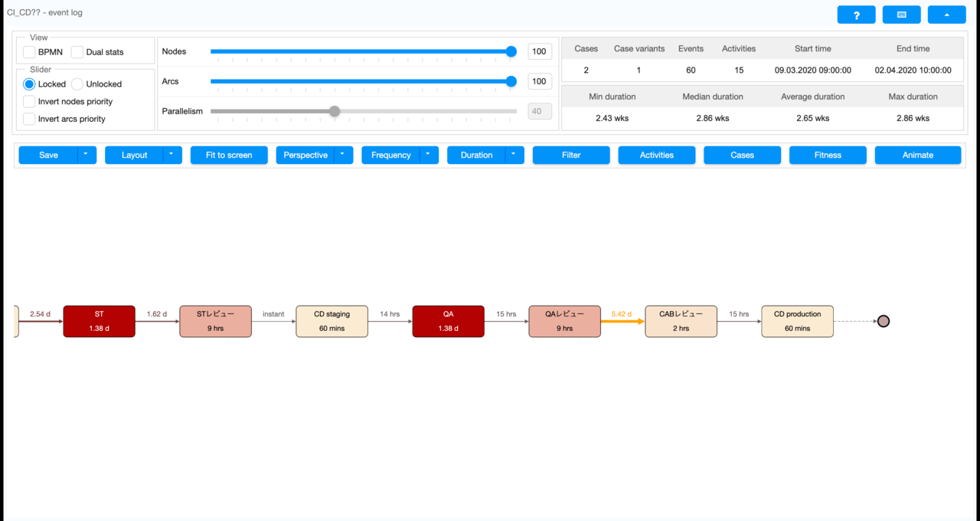
Task: Expand the Save dropdown arrow
Action: pyautogui.click(x=86, y=155)
